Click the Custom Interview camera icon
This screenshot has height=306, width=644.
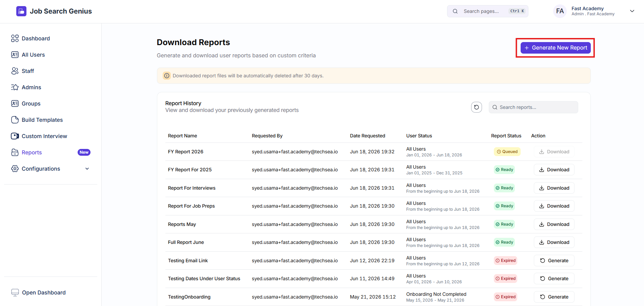click(x=15, y=136)
